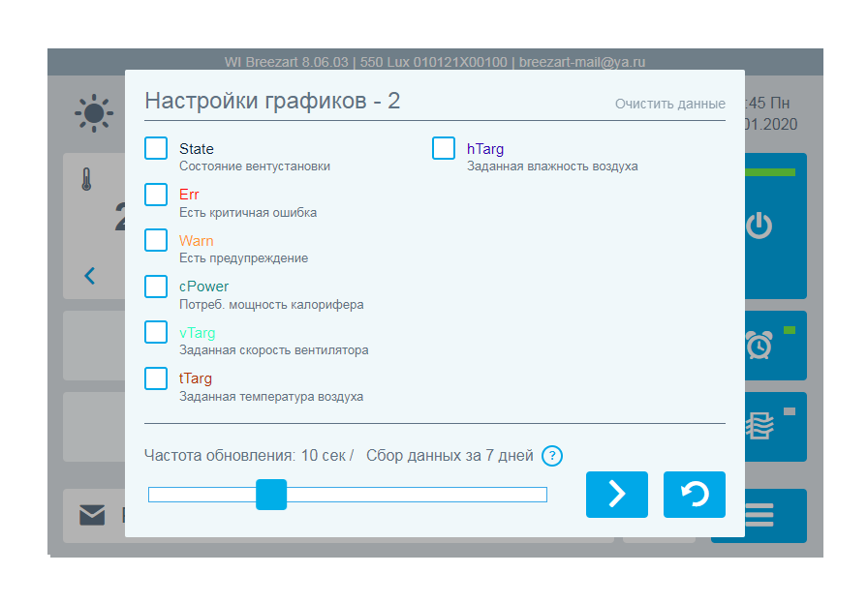Toggle the cPower heater power checkbox

[156, 287]
